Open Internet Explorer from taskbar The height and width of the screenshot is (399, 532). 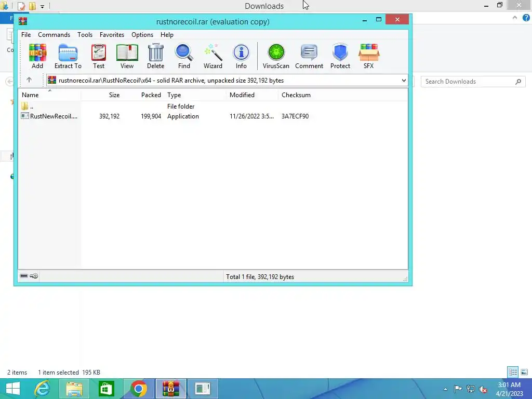pos(43,389)
